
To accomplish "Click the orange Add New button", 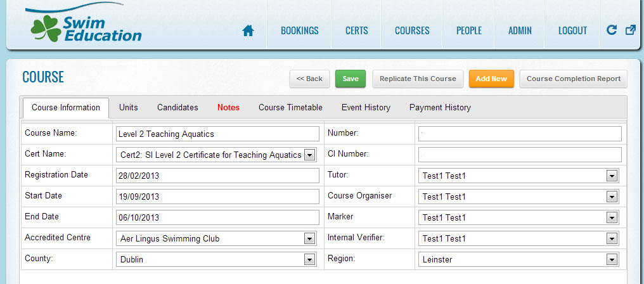I will click(x=491, y=79).
